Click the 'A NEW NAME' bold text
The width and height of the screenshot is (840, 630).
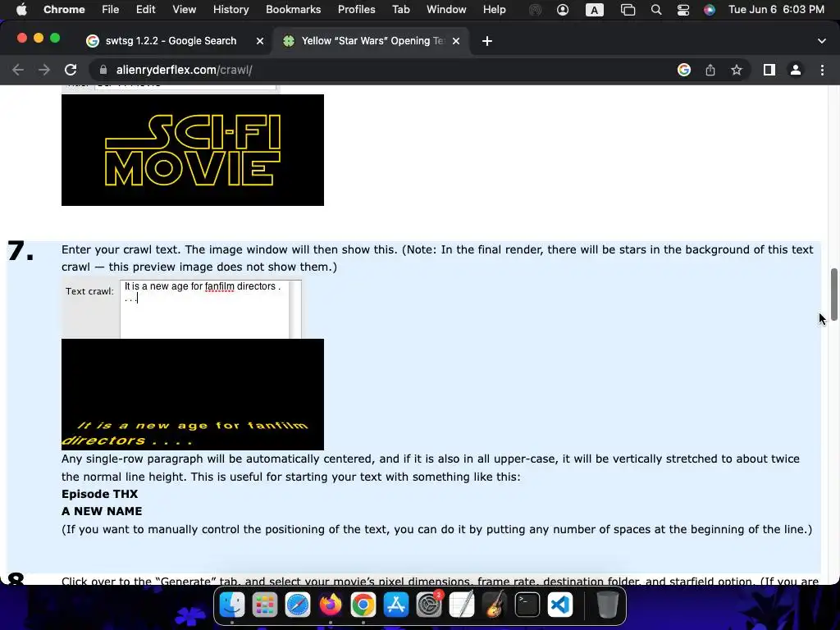click(x=102, y=511)
